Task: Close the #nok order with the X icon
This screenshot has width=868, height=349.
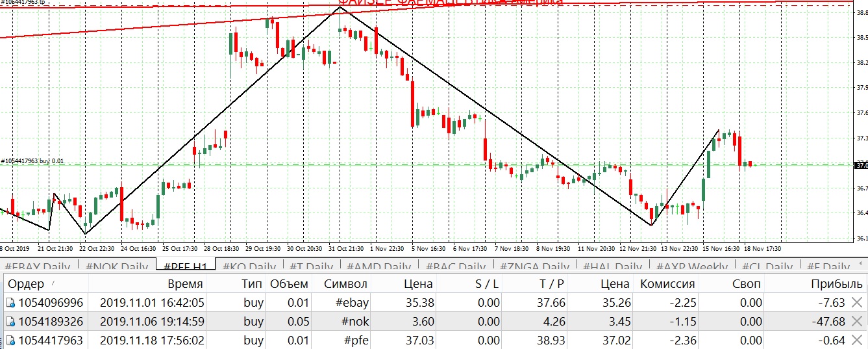Action: 858,321
